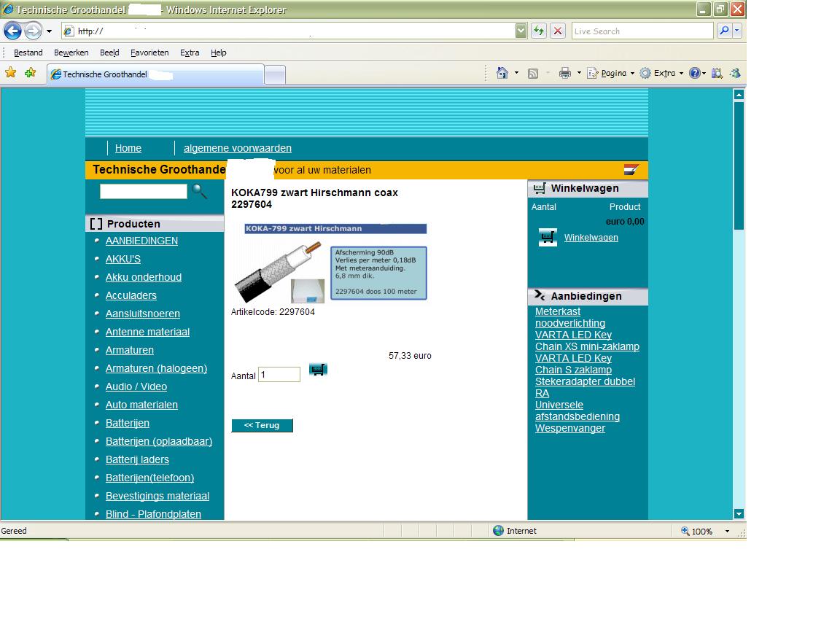Click the page scrollbar up arrow
Viewport: 840px width, 630px height.
(x=739, y=95)
